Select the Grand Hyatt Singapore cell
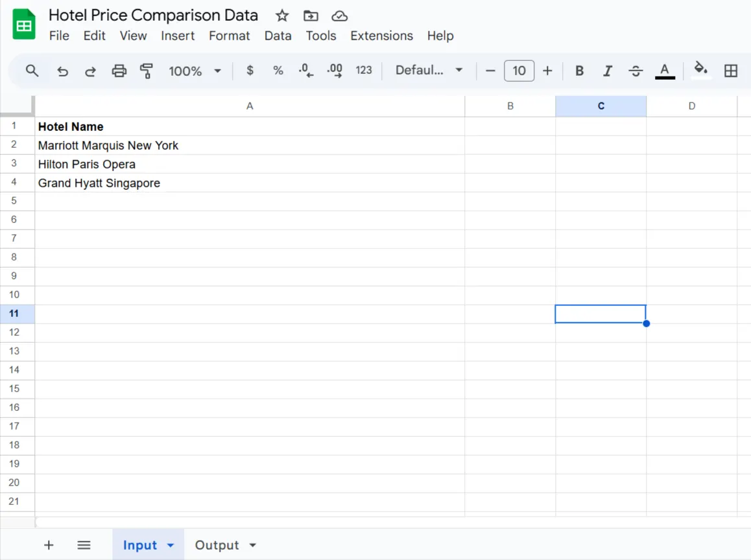The height and width of the screenshot is (560, 751). 250,183
